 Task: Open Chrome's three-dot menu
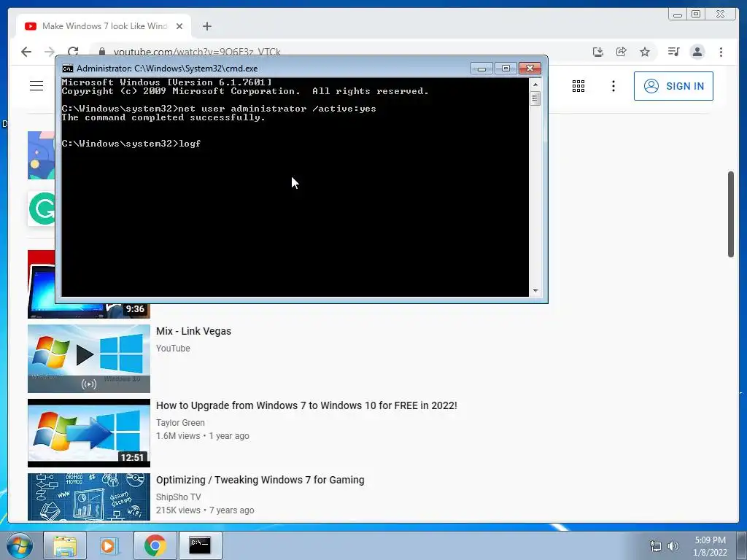coord(721,52)
